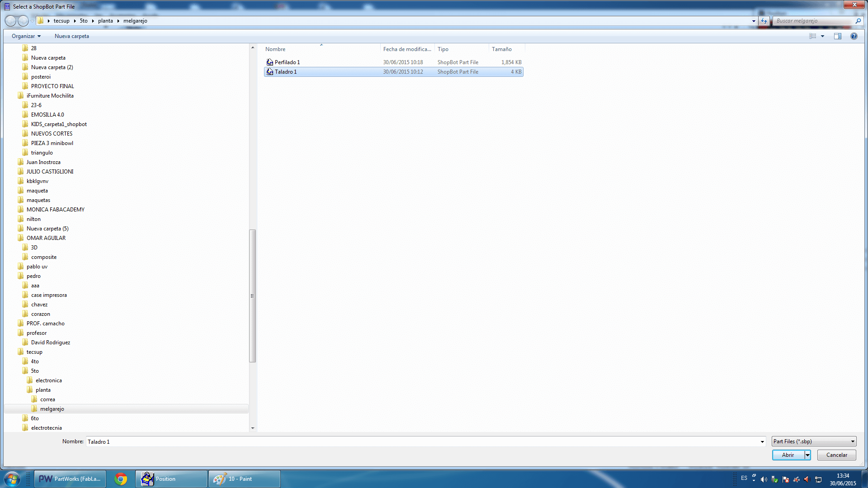Screen dimensions: 868x488
Task: Select the OMAR AGUILAR folder
Action: point(46,238)
